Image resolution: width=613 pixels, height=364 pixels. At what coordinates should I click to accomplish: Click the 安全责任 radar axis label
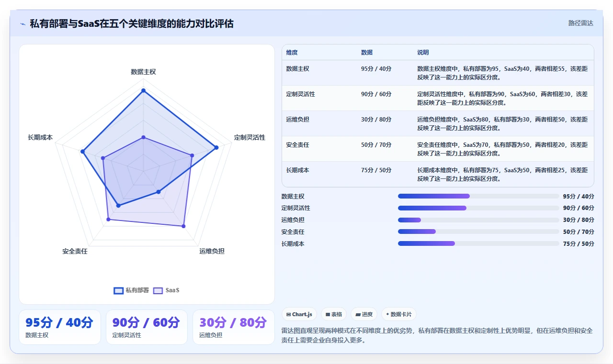pos(75,251)
